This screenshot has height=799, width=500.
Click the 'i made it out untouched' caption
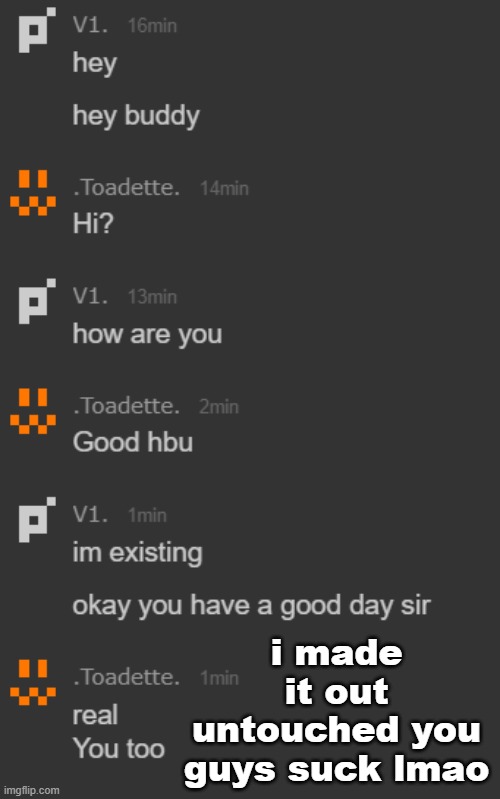point(336,711)
